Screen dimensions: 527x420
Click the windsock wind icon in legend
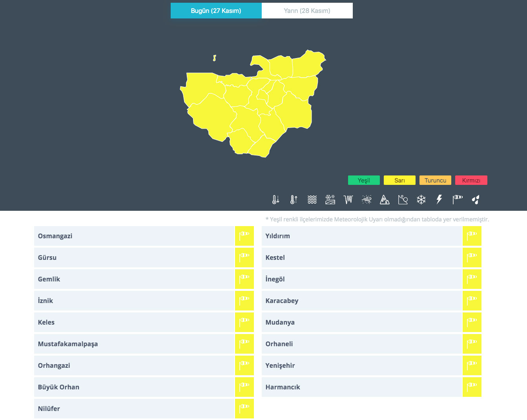458,200
